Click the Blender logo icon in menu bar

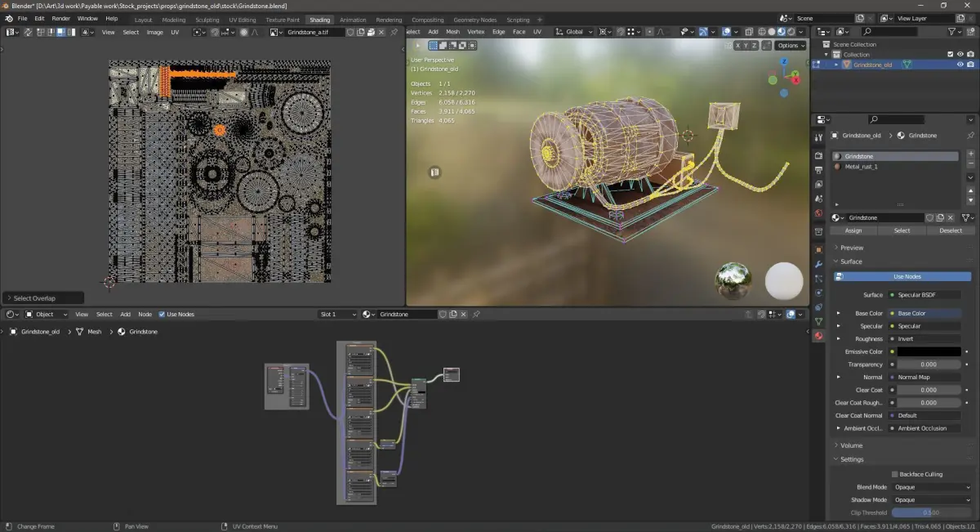(8, 18)
